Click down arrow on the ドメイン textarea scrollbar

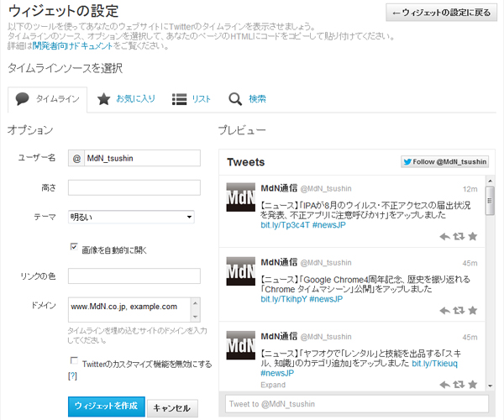click(195, 318)
